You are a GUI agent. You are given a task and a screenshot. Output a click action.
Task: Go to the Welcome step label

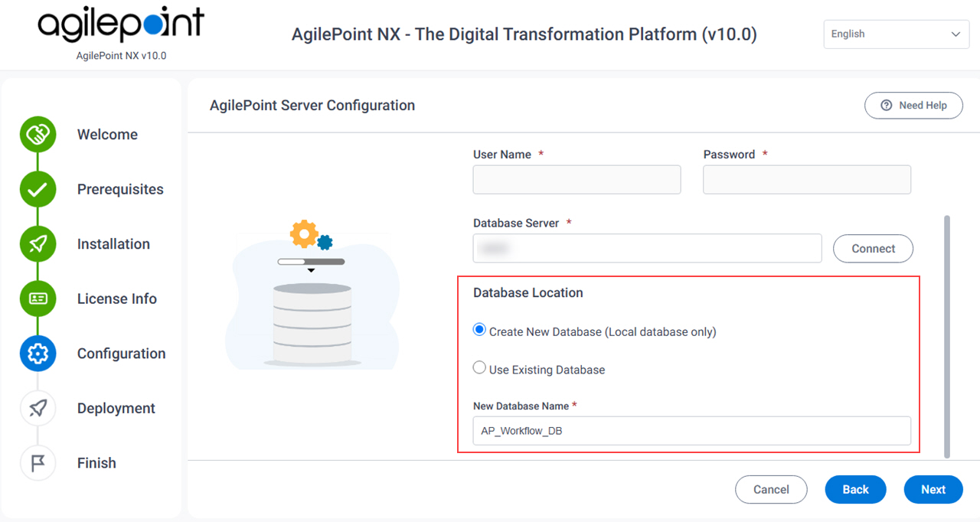[x=107, y=135]
